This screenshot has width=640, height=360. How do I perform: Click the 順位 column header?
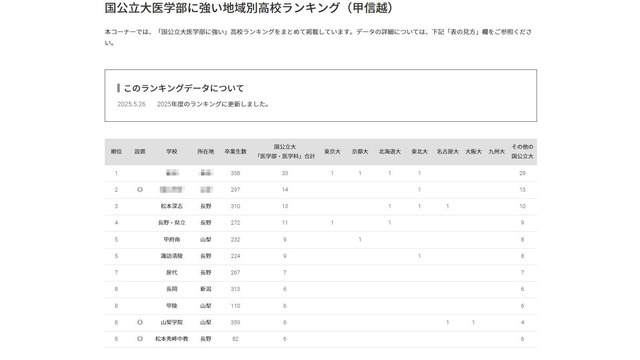116,151
